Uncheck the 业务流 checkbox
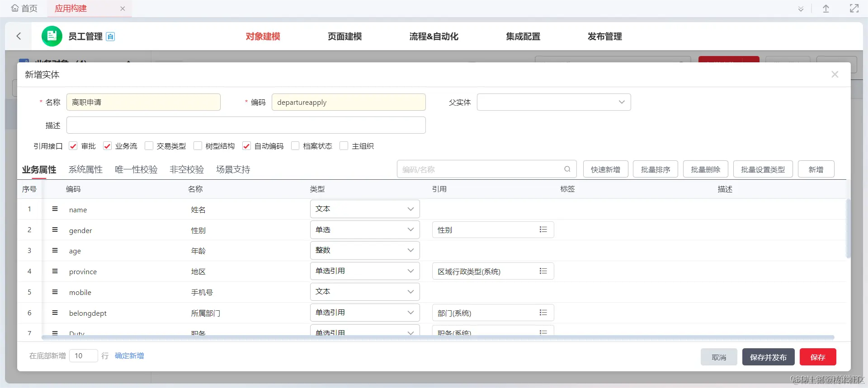868x388 pixels. coord(107,146)
